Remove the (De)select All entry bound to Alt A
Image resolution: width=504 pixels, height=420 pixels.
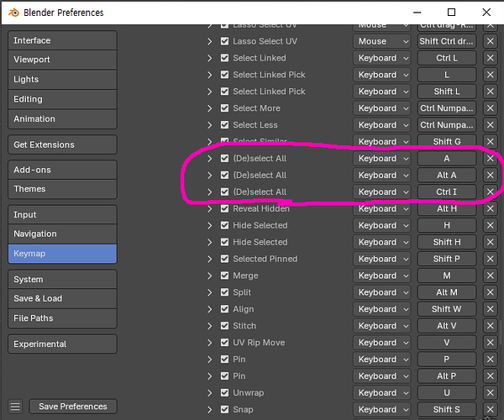490,175
